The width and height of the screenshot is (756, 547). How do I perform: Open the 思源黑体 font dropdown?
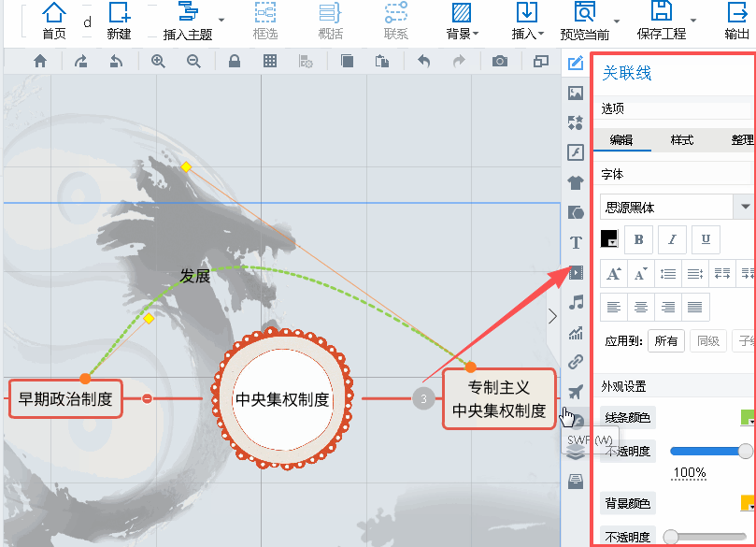pyautogui.click(x=745, y=207)
